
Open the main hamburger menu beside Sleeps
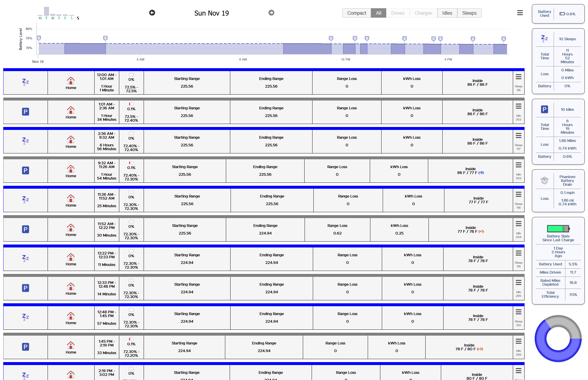(x=520, y=13)
